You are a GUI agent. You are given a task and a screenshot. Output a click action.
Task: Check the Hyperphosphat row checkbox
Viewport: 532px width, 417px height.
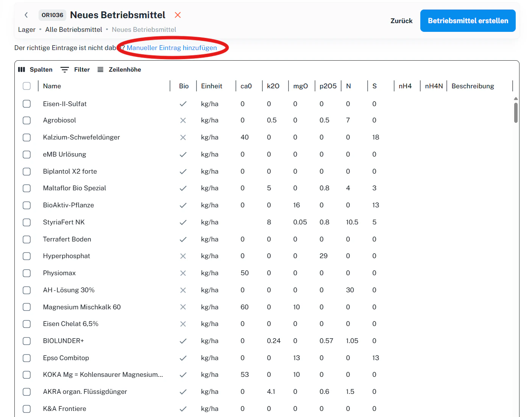coord(27,256)
